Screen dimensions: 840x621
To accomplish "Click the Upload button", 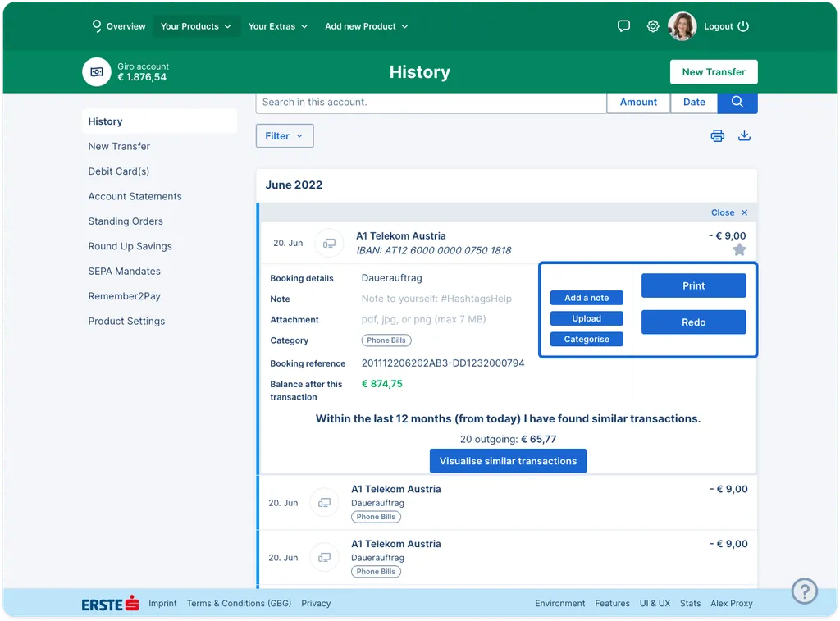I will (587, 319).
